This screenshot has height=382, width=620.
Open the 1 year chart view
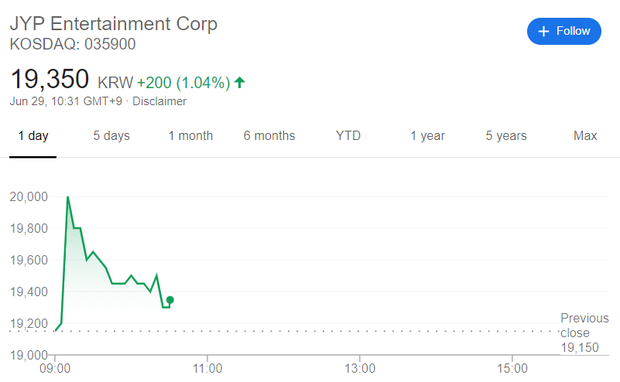tap(427, 136)
